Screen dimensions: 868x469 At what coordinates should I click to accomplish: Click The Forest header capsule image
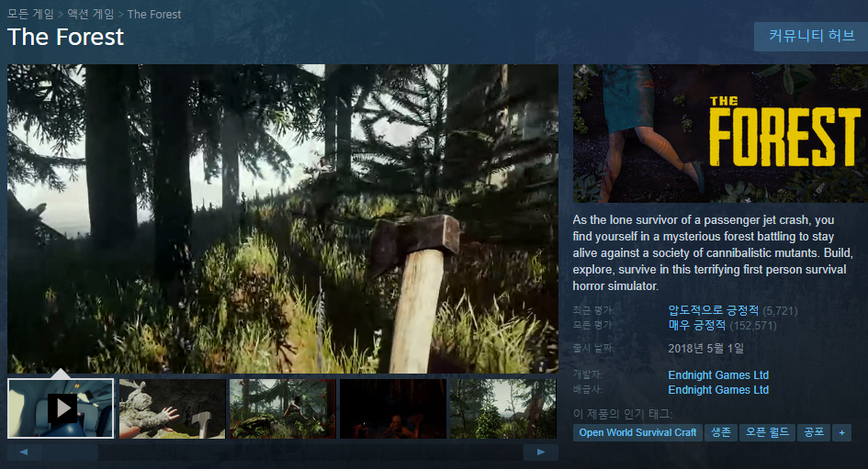point(720,133)
